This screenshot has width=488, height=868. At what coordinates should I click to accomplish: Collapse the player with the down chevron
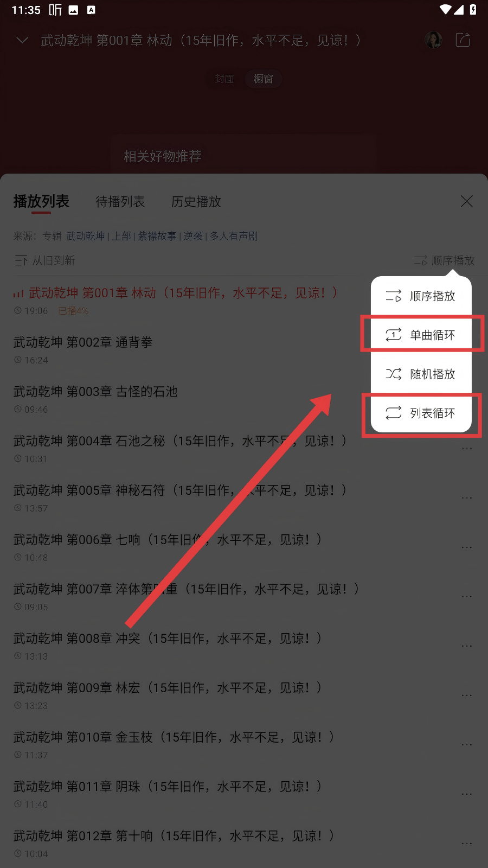click(x=22, y=40)
